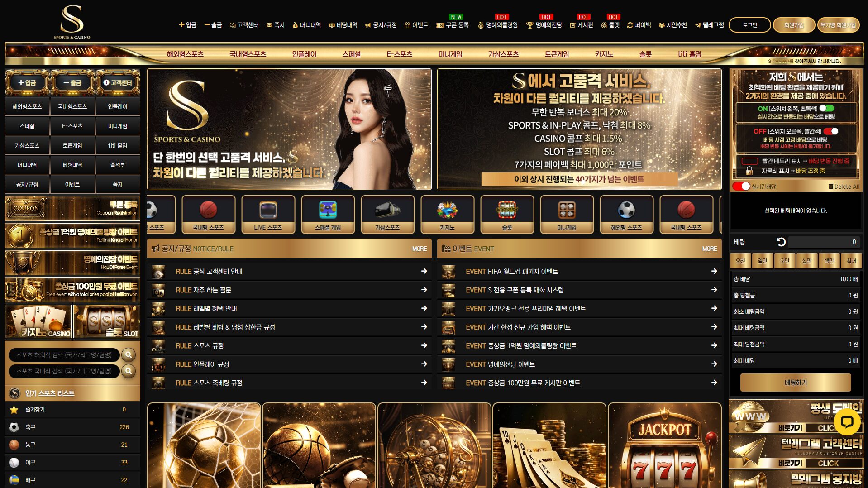868x488 pixels.
Task: Open the 카지노 CASINO cards thumbnail
Action: (38, 321)
